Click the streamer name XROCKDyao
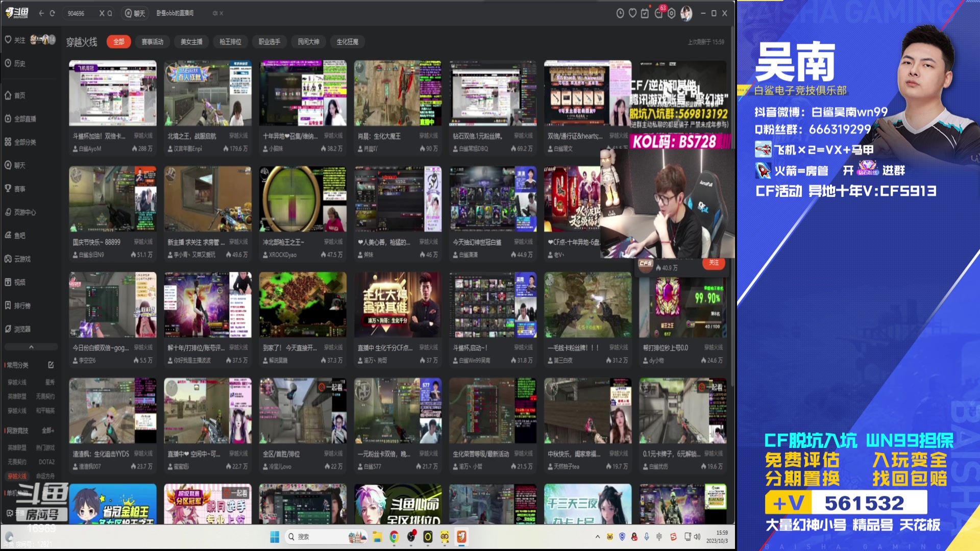The width and height of the screenshot is (980, 551). click(x=283, y=255)
